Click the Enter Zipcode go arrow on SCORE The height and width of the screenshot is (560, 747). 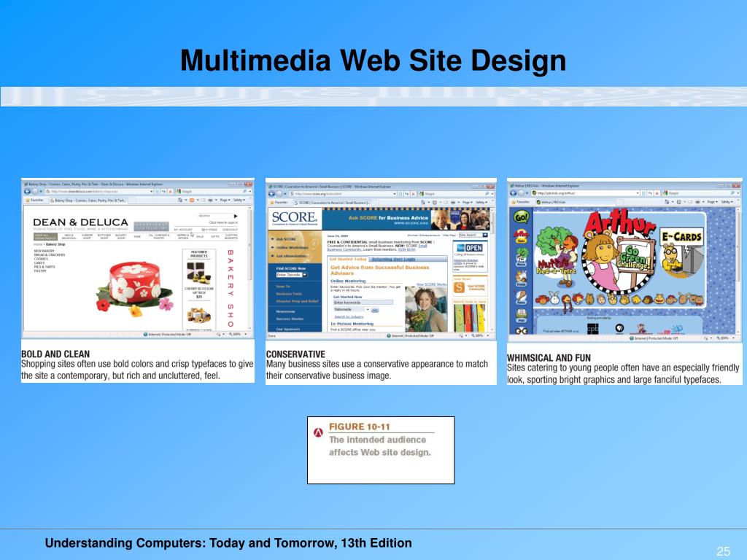[304, 275]
